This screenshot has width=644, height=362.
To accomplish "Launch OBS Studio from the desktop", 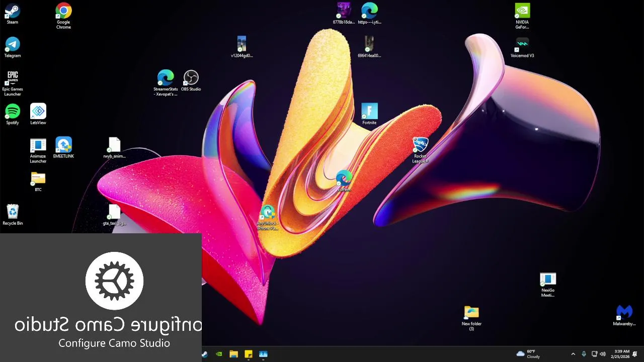I will click(191, 81).
